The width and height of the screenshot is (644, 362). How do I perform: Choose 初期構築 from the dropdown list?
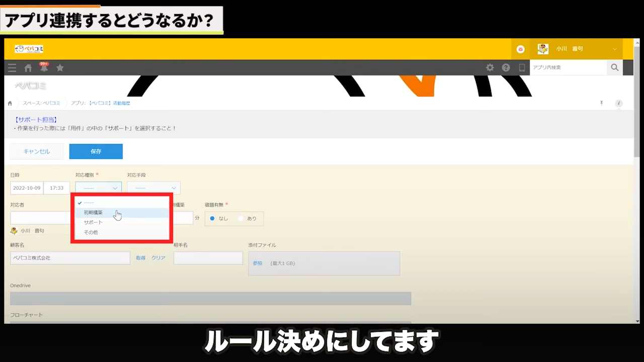94,213
